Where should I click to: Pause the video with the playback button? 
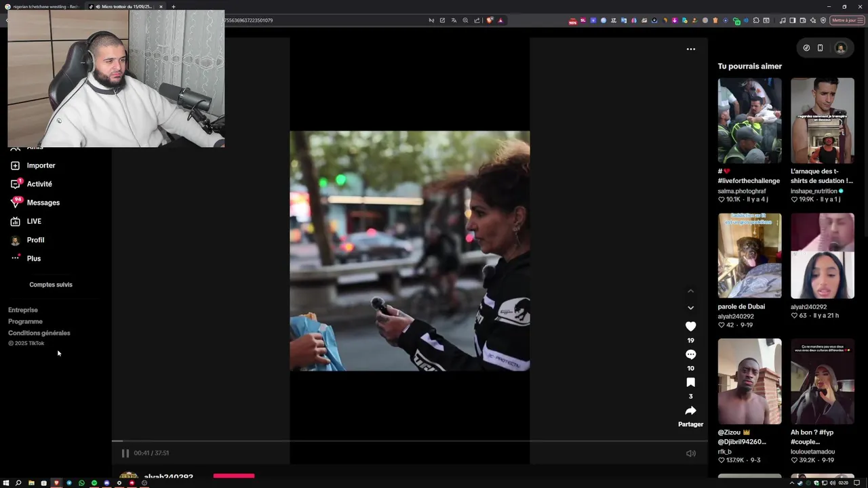(x=125, y=453)
